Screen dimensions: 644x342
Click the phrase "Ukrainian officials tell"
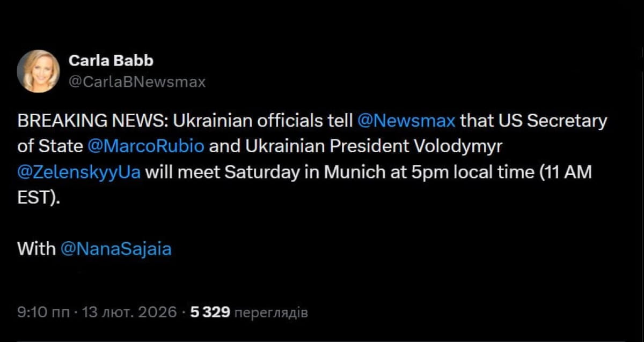(262, 121)
